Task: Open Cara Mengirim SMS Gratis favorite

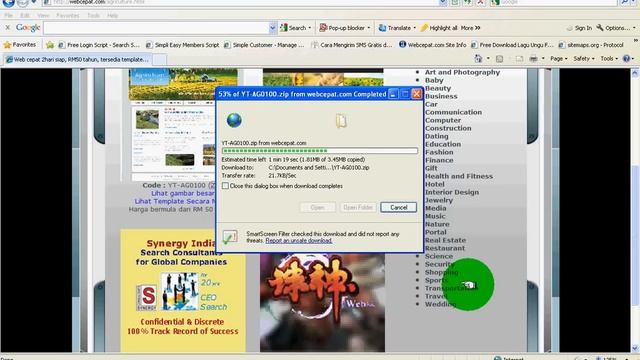Action: 351,45
